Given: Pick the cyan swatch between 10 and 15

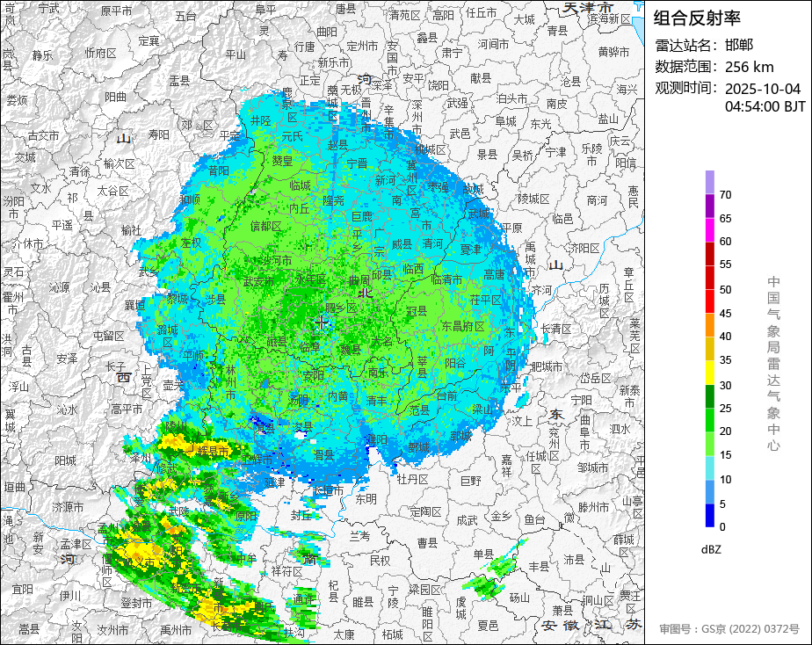Looking at the screenshot, I should [x=710, y=467].
